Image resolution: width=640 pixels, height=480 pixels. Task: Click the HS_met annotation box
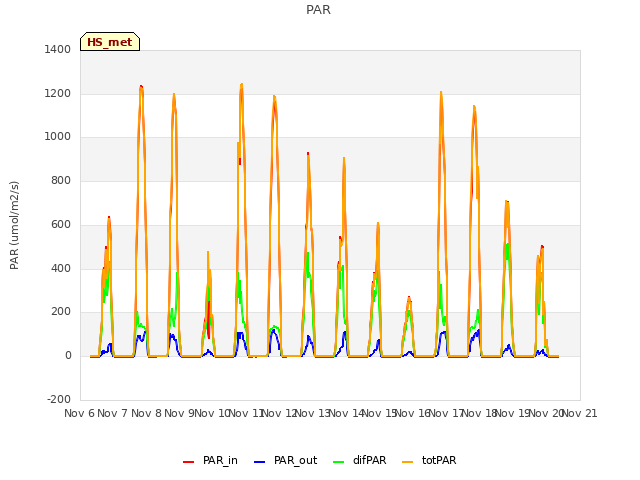[x=110, y=42]
